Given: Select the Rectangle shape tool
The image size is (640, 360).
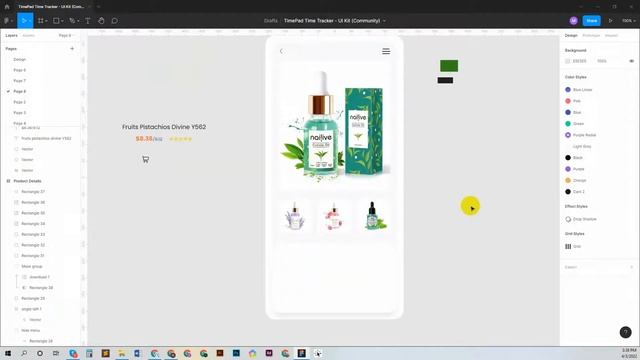Looking at the screenshot, I should 56,20.
